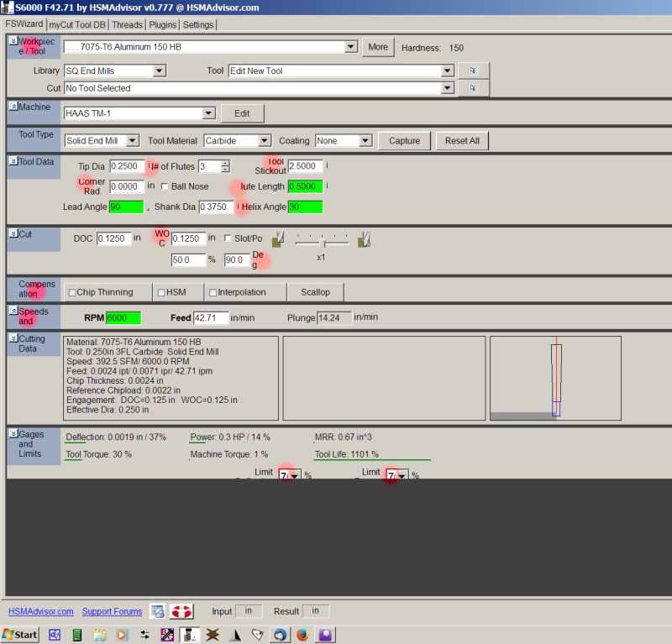
Task: Expand the HAAS TM-1 machine dropdown
Action: [x=208, y=113]
